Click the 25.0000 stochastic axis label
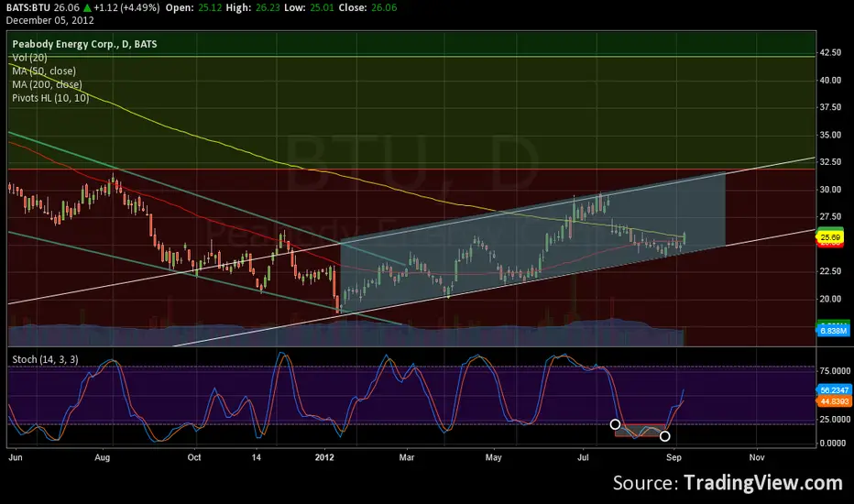 pyautogui.click(x=835, y=420)
